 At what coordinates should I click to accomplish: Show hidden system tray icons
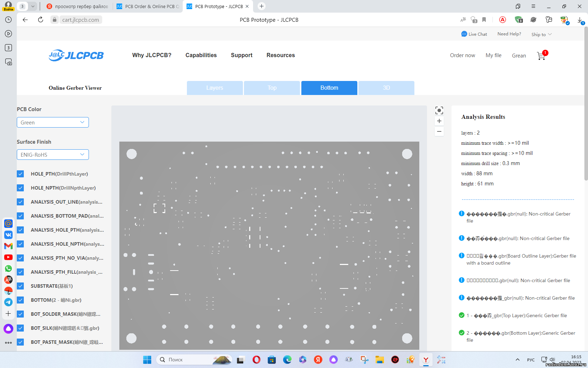point(518,360)
